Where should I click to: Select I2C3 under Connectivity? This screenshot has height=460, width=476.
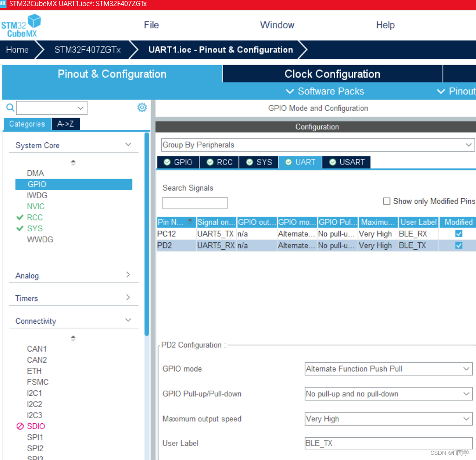click(x=34, y=415)
